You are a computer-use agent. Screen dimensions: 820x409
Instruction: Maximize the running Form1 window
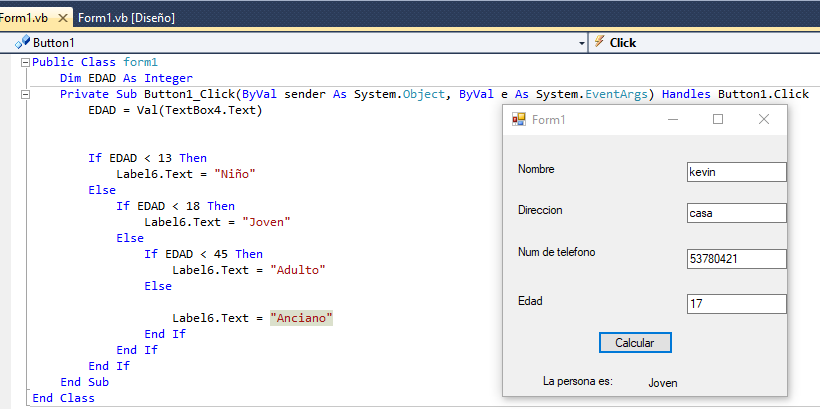[717, 119]
